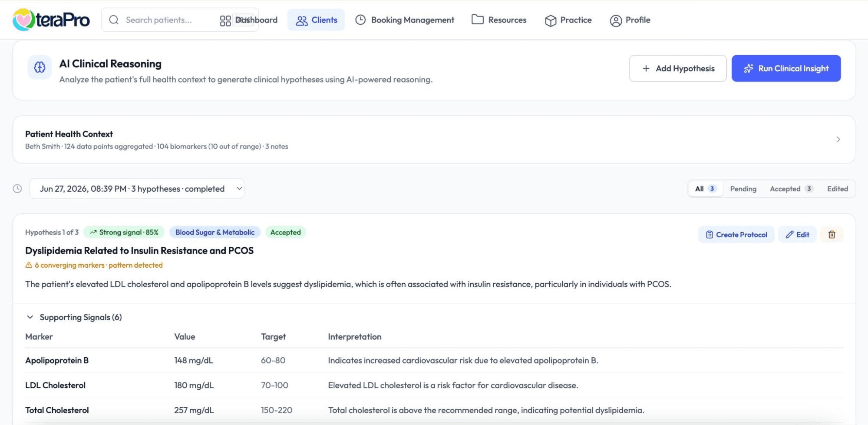Click the Apolipoprotein B marker row

point(434,360)
